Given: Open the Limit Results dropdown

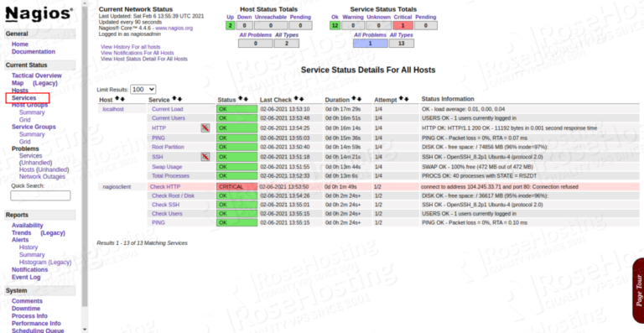Looking at the screenshot, I should click(x=143, y=89).
